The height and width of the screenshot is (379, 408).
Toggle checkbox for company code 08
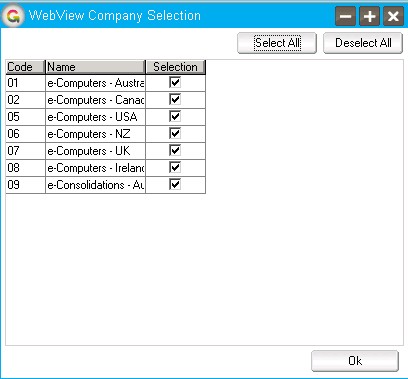175,167
